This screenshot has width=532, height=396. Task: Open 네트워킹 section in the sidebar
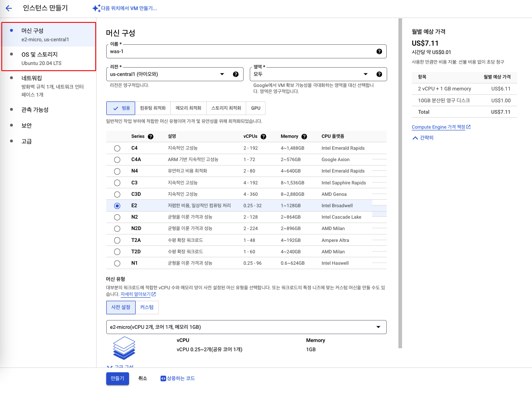[x=48, y=86]
